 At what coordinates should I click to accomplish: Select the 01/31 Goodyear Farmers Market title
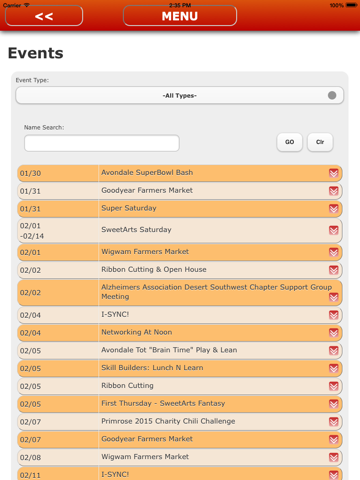tap(147, 190)
